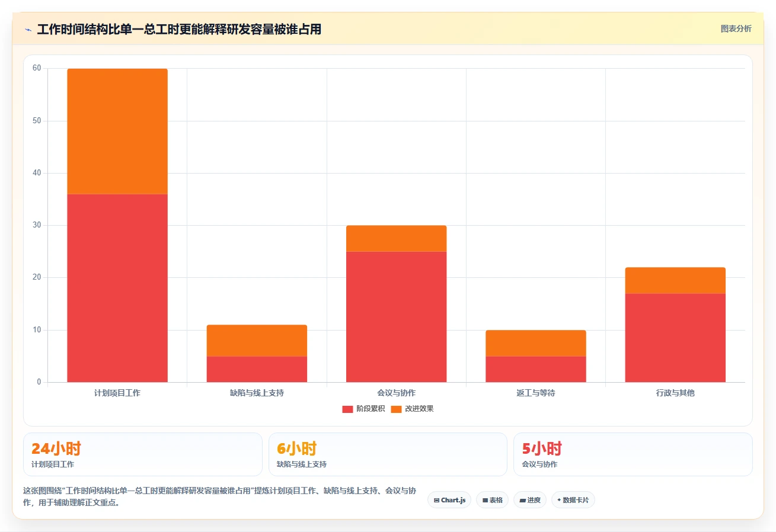Click the red segment of 返工与等待 bar
The height and width of the screenshot is (532, 776).
tap(536, 369)
